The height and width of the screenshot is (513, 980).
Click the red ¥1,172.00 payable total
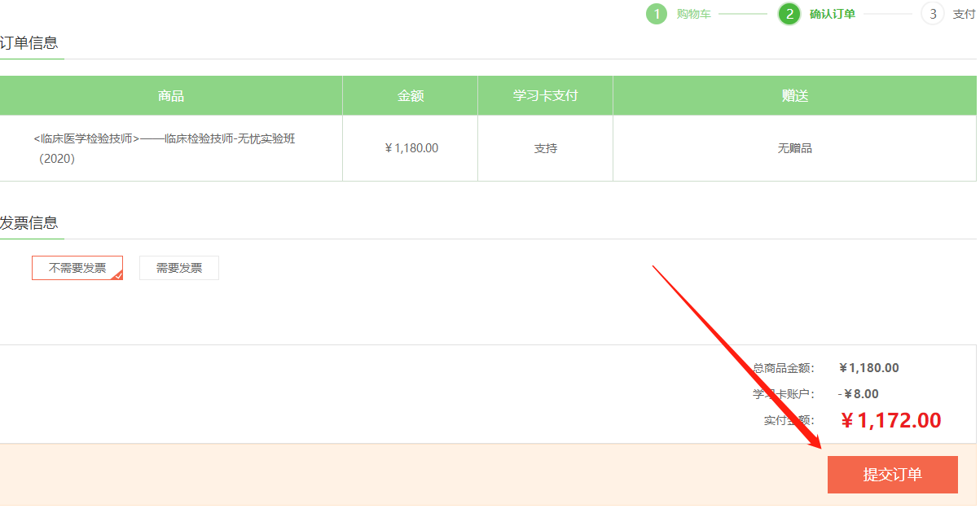tap(890, 420)
